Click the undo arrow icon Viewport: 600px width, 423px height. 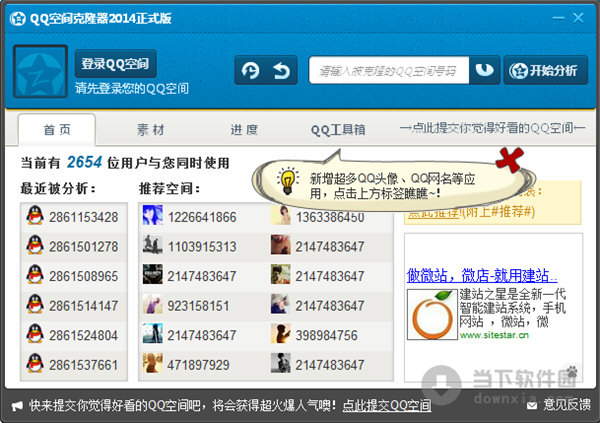tap(282, 70)
